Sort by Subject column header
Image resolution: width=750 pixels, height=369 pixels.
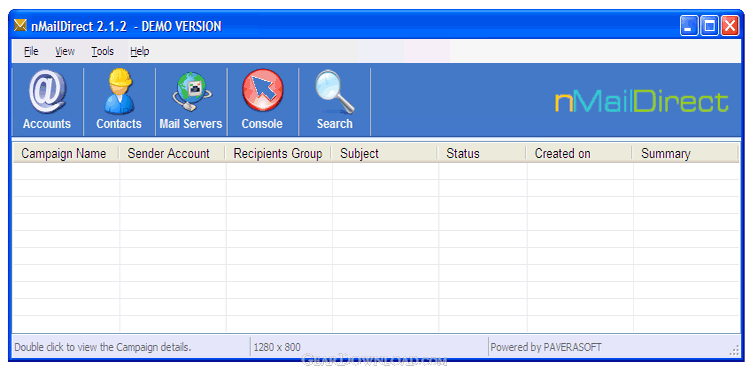[x=385, y=154]
